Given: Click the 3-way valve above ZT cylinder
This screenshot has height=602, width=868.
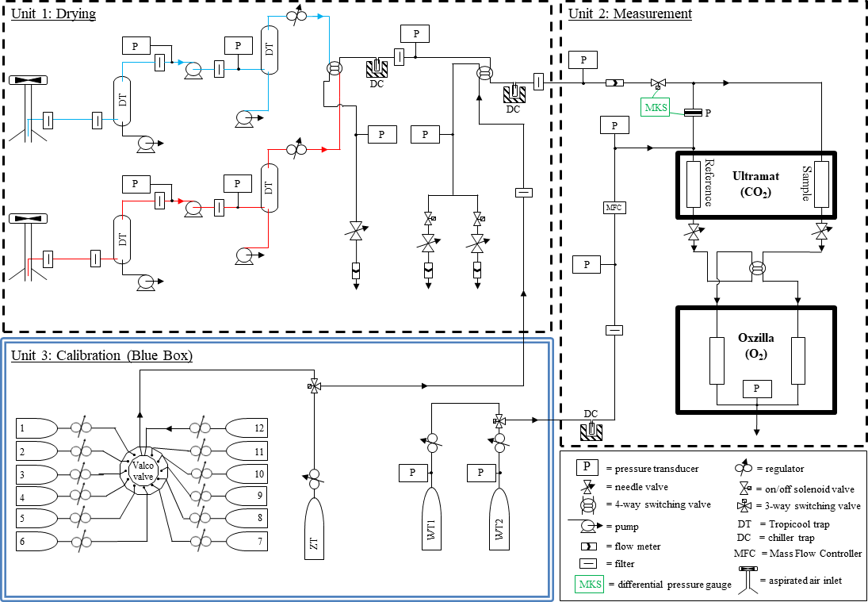Looking at the screenshot, I should pos(314,386).
